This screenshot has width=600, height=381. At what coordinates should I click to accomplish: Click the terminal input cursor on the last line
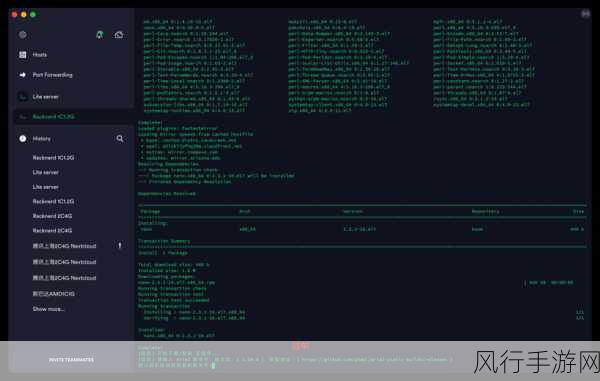[213, 365]
